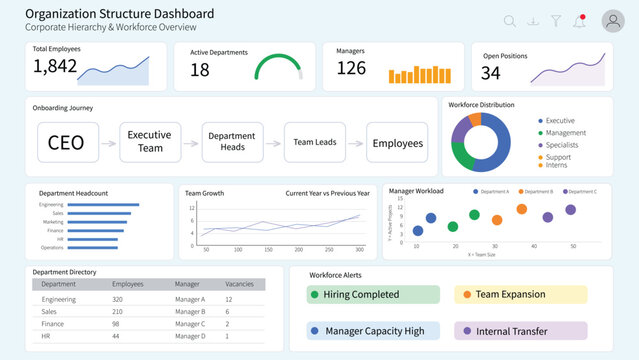The image size is (639, 360).
Task: Click the Support legend entry
Action: click(x=554, y=157)
